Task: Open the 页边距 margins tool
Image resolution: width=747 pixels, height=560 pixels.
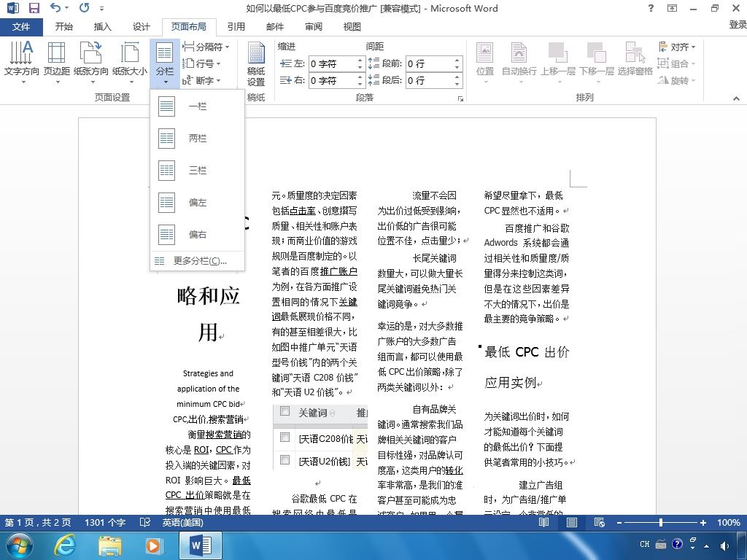Action: (x=57, y=63)
